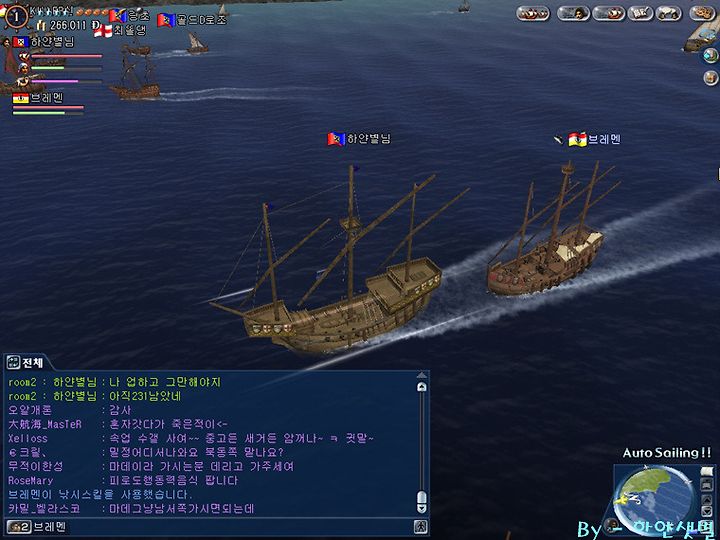This screenshot has width=720, height=540.
Task: Select the 하얀별님 ship name label
Action: [359, 139]
